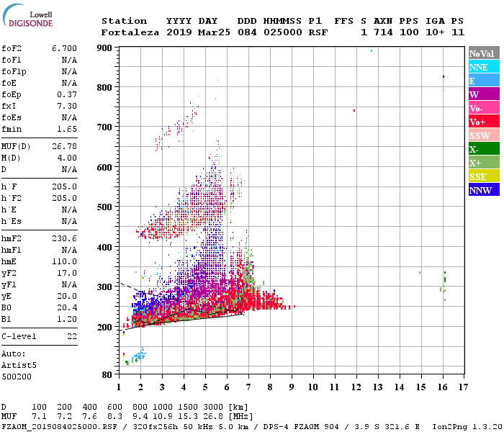This screenshot has height=432, width=504.
Task: Click the 025000 time stamp
Action: 283,32
